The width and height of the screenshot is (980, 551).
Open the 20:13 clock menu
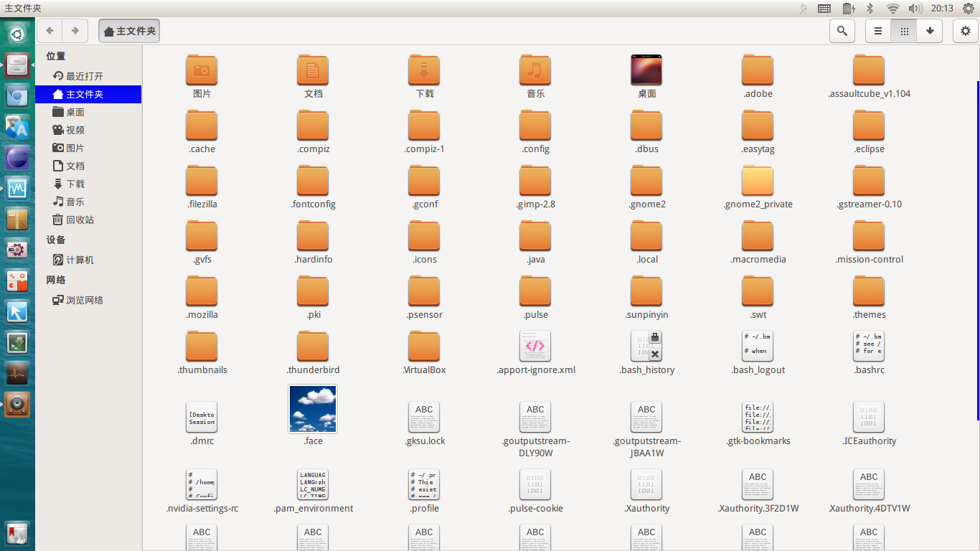pos(942,8)
